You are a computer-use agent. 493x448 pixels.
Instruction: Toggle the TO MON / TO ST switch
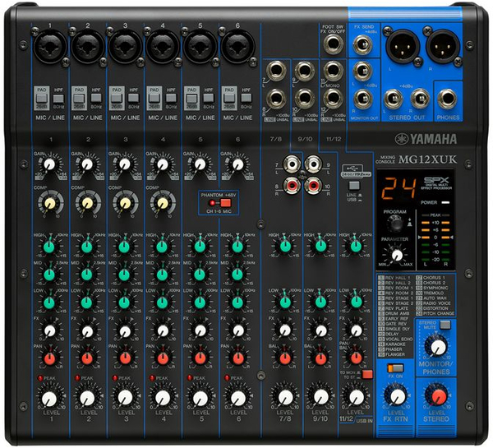click(x=367, y=374)
